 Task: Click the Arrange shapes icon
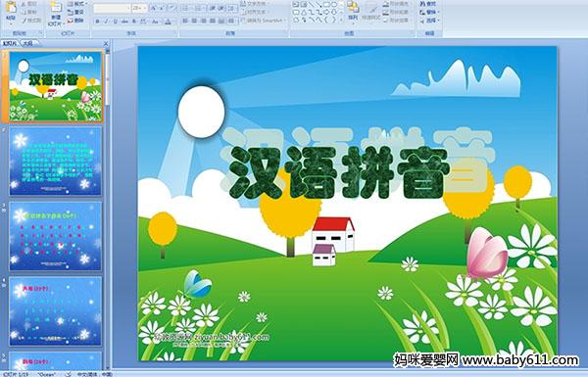click(x=353, y=11)
